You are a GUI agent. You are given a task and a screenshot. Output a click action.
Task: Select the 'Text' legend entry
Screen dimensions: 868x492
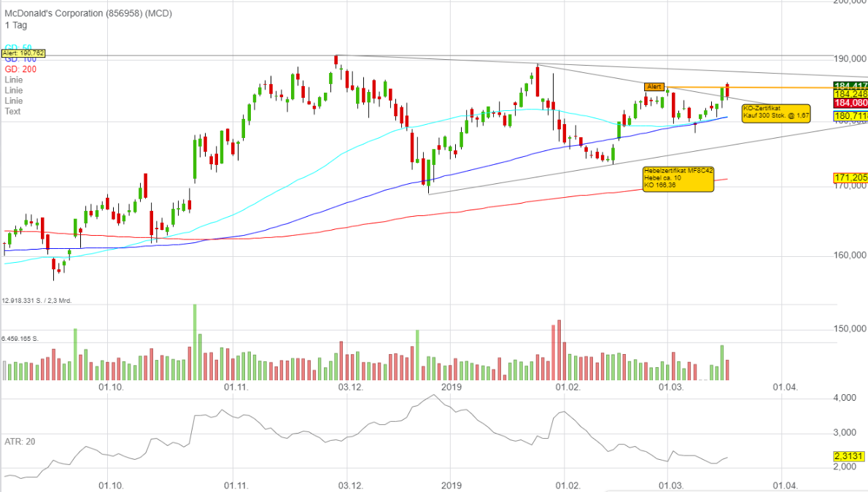12,111
